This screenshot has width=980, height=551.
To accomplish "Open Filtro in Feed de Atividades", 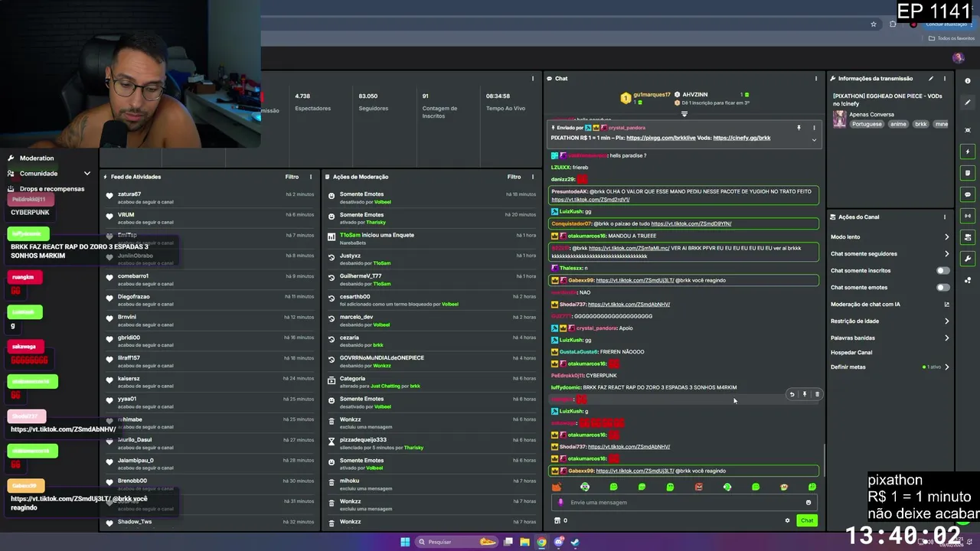I will pyautogui.click(x=292, y=177).
